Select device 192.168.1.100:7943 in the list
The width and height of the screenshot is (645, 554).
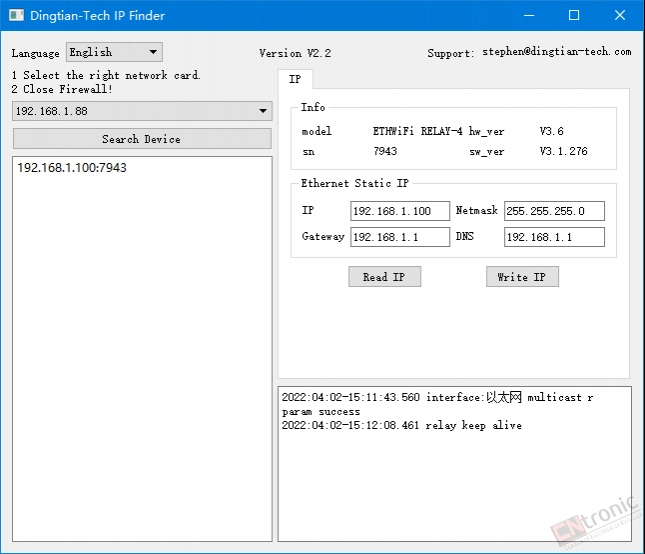point(72,167)
